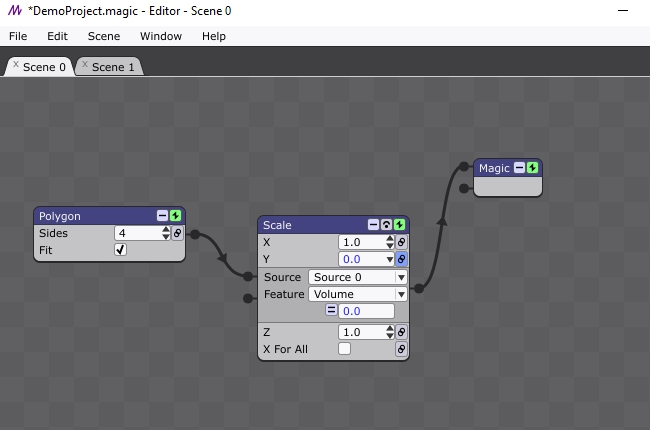Toggle the highlighted link icon beside Scale Y
Screen dimensions: 650x430
[401, 259]
